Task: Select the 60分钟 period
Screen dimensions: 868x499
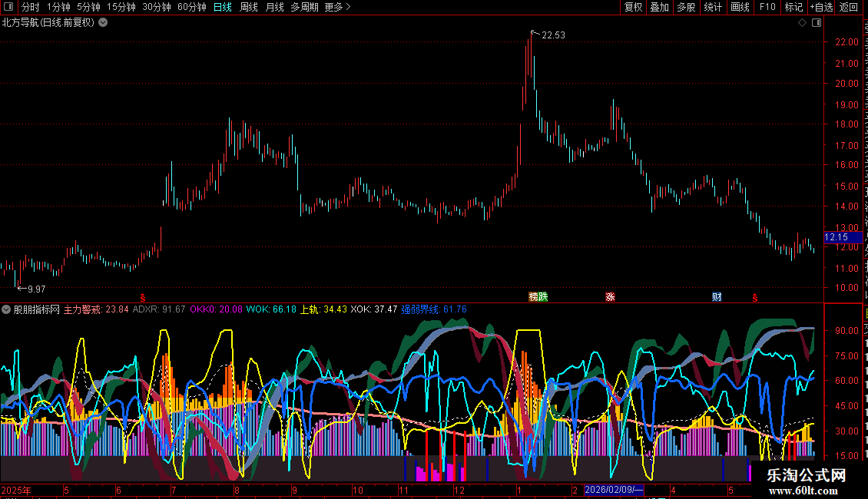Action: 191,7
